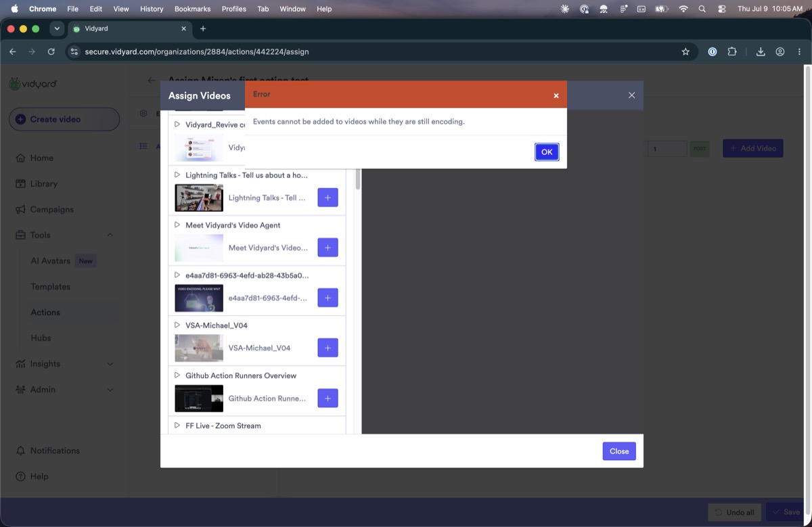The width and height of the screenshot is (812, 527).
Task: Add the e4aa7d81 encoding video with plus
Action: click(x=328, y=298)
